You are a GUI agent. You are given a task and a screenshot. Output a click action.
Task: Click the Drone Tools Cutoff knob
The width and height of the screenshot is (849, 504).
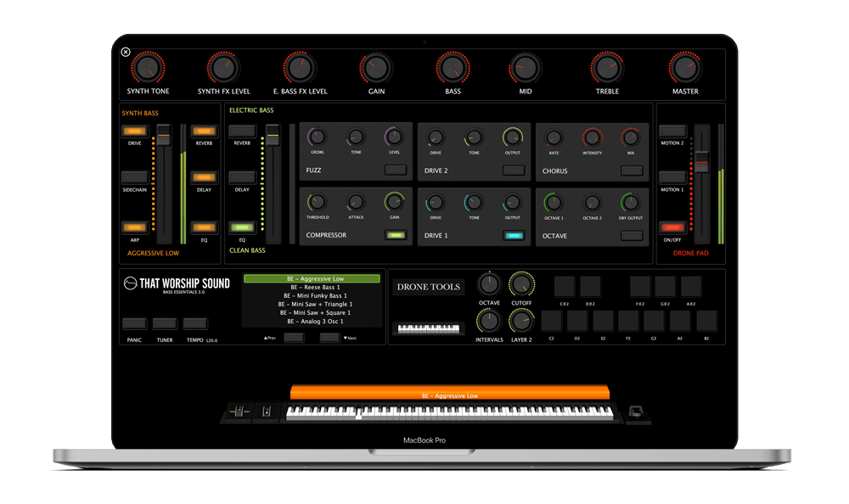click(521, 285)
